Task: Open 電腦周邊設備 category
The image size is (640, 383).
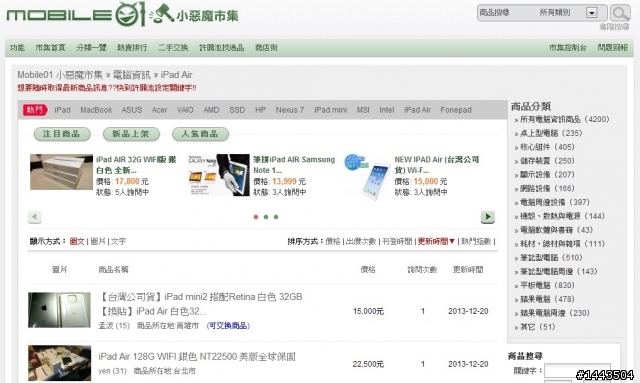Action: pyautogui.click(x=555, y=202)
